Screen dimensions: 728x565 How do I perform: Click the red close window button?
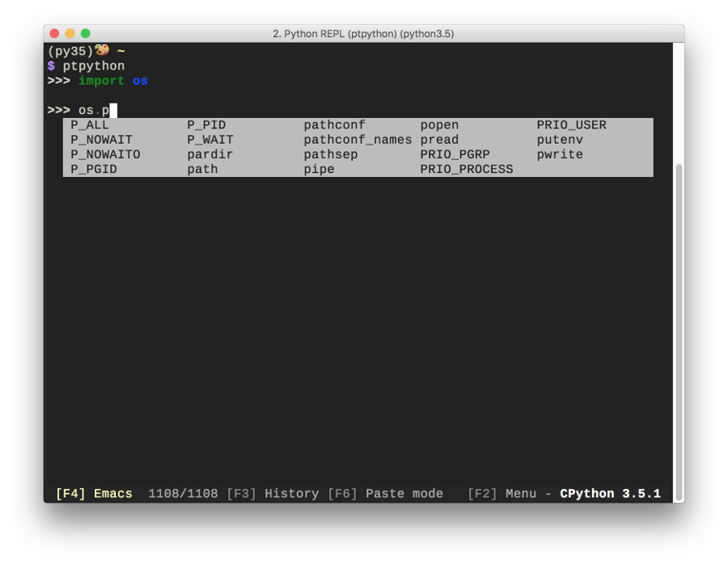54,33
